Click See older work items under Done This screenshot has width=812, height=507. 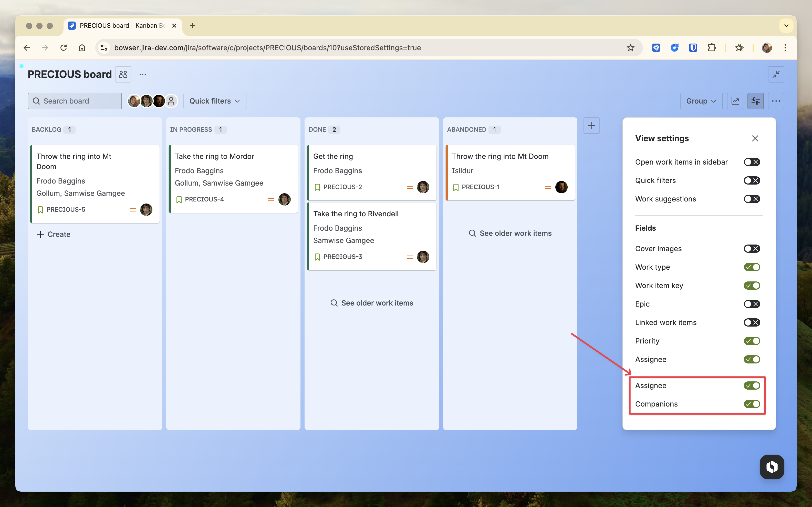[372, 303]
